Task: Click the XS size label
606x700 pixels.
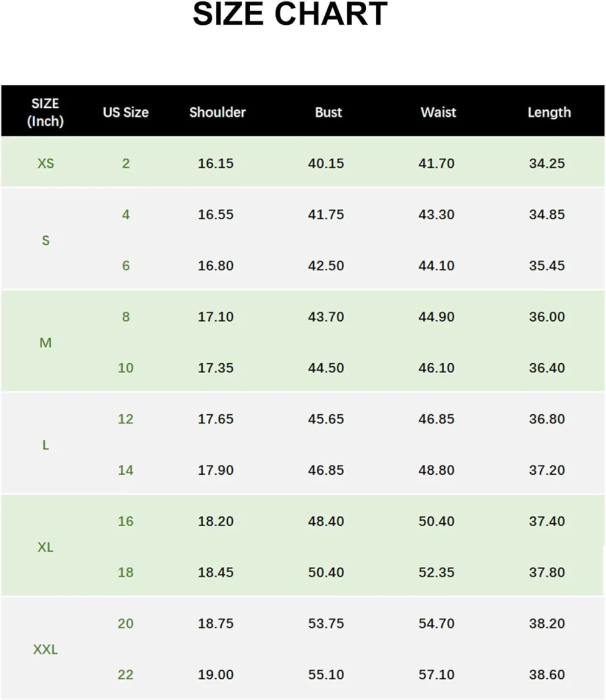Action: click(x=45, y=163)
